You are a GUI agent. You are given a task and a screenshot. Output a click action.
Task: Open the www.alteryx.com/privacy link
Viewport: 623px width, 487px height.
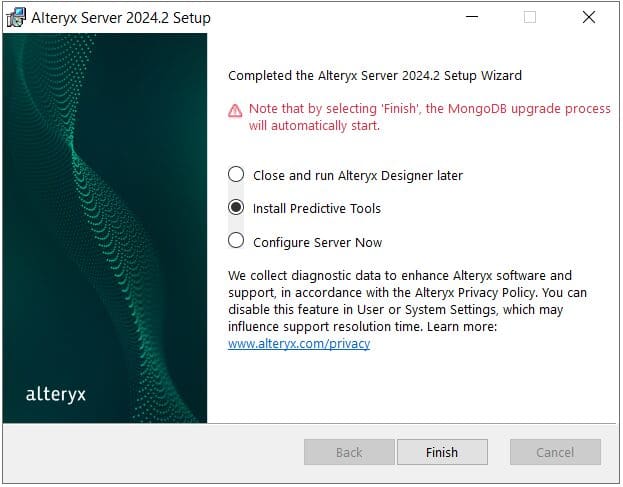pos(299,344)
